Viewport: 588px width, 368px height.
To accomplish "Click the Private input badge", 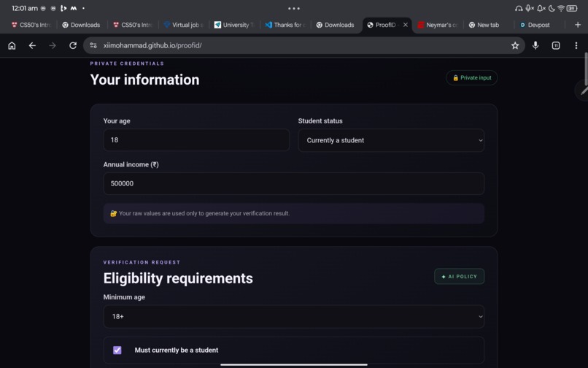I will click(471, 77).
